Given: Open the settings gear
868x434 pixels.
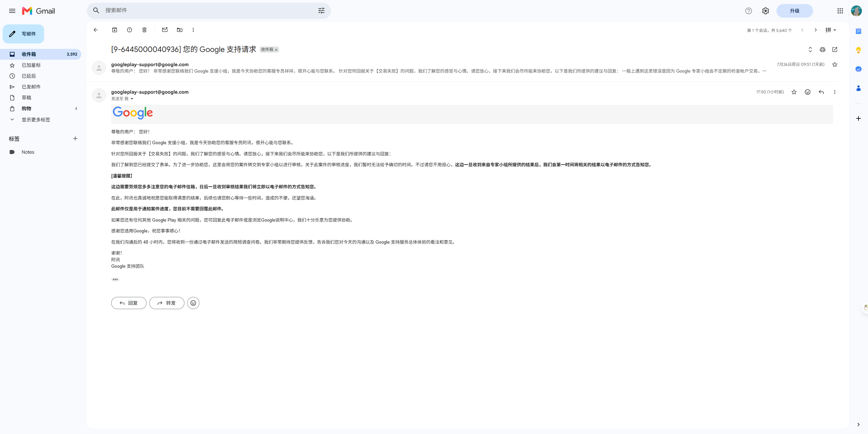Looking at the screenshot, I should coord(766,11).
